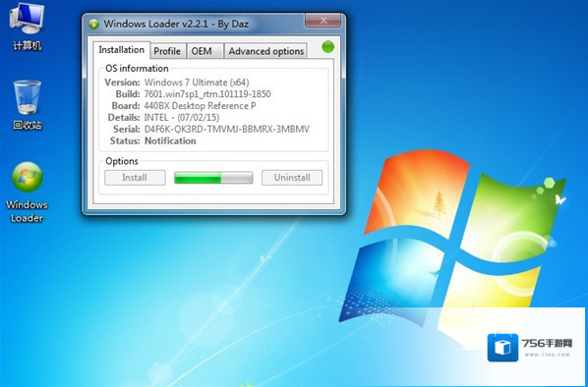
Task: Click the Board value 440BX Desktop Reference P
Action: [x=201, y=106]
